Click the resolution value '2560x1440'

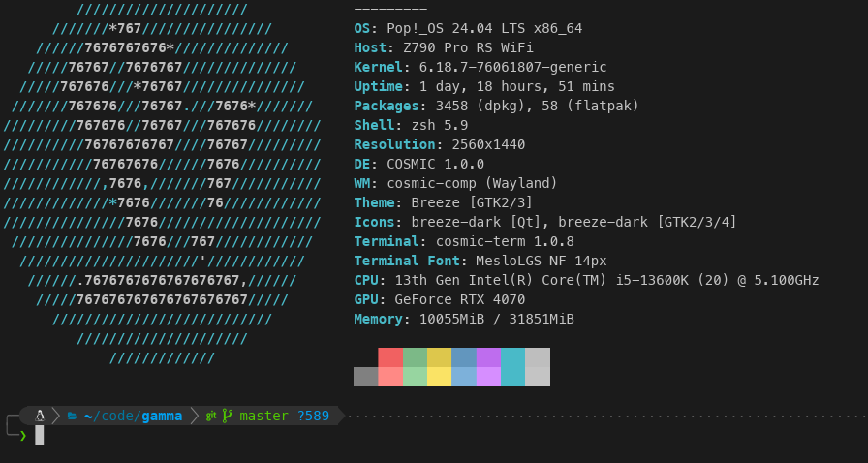[x=488, y=145]
